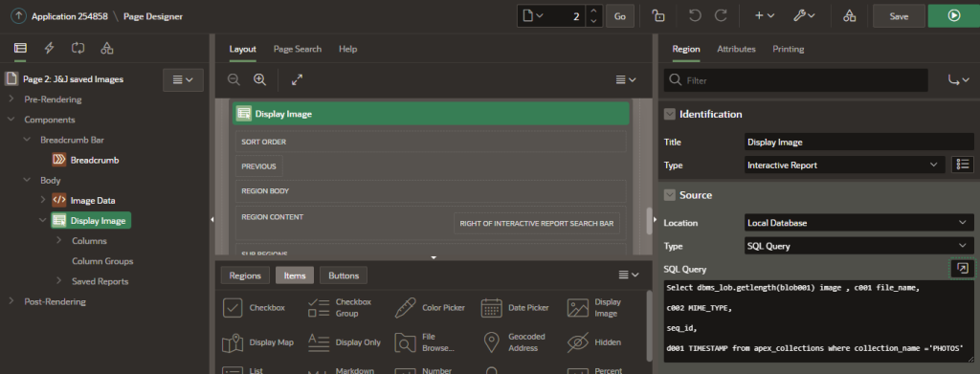Collapse the Breadcrumb Bar node
This screenshot has height=374, width=980.
(27, 140)
